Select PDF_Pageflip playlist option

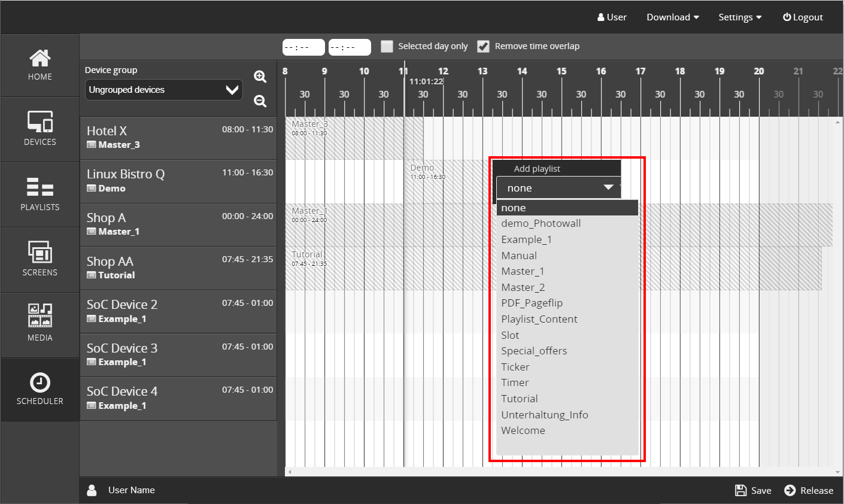click(x=567, y=303)
